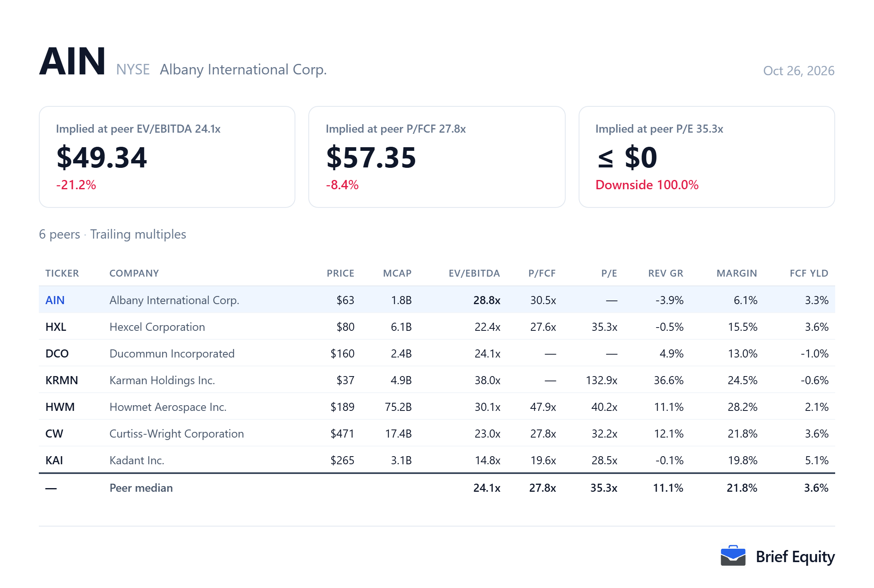The height and width of the screenshot is (588, 874).
Task: Sort by the MCAP column header
Action: click(397, 273)
